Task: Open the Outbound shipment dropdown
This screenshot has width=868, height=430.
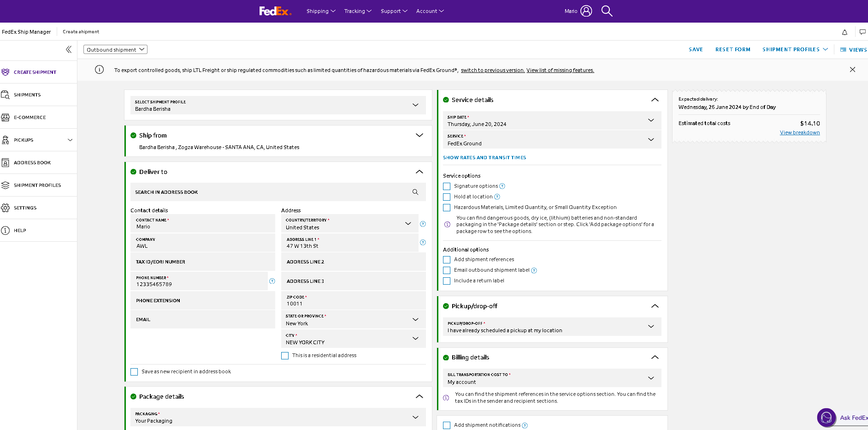Action: (115, 49)
